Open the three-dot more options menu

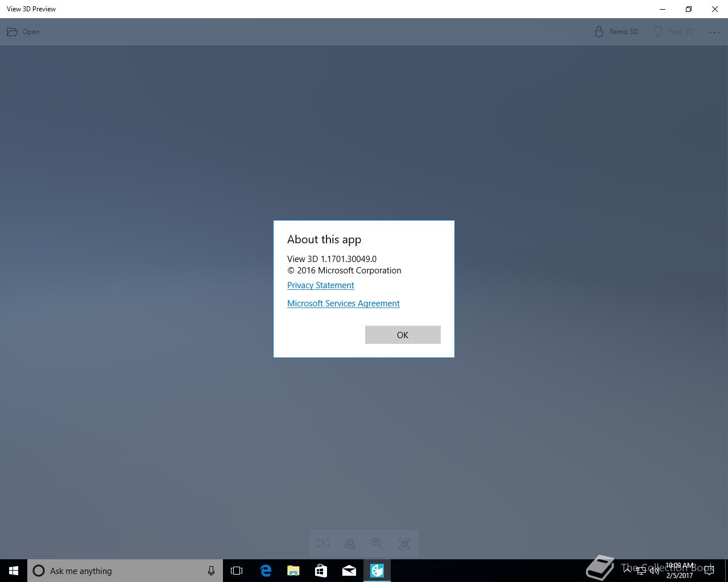tap(714, 32)
